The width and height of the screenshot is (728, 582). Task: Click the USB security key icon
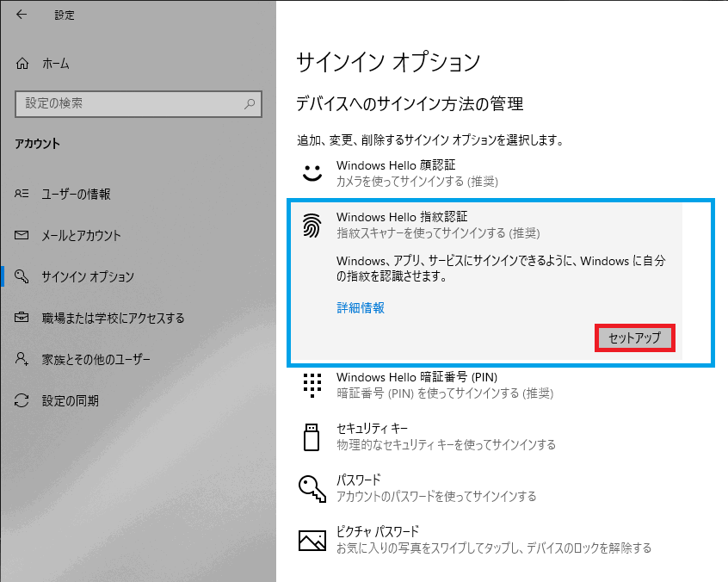tap(312, 437)
